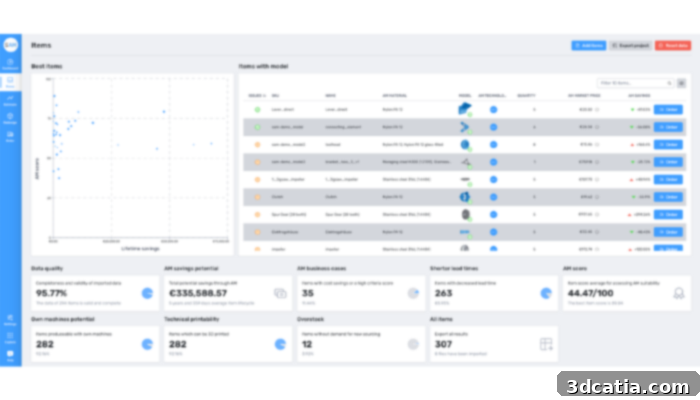The width and height of the screenshot is (700, 400).
Task: Click the money icon in the AM savings potential card
Action: (x=280, y=293)
